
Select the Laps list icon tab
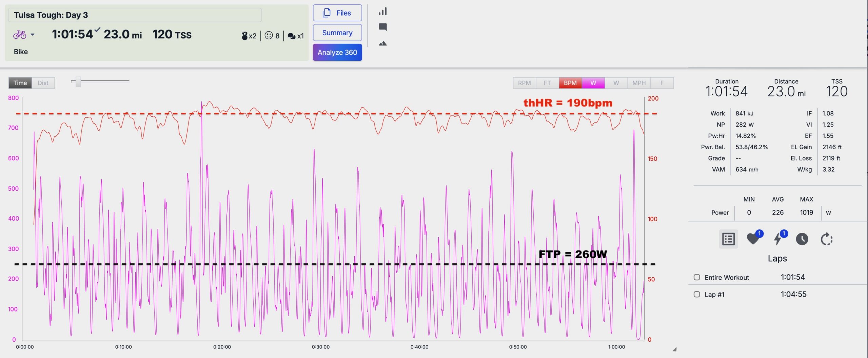coord(728,239)
